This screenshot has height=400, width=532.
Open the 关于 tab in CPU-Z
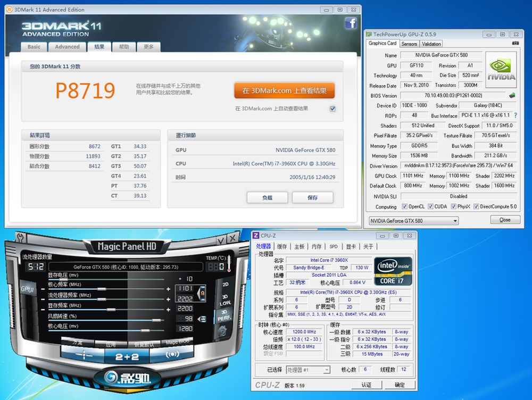pos(369,247)
